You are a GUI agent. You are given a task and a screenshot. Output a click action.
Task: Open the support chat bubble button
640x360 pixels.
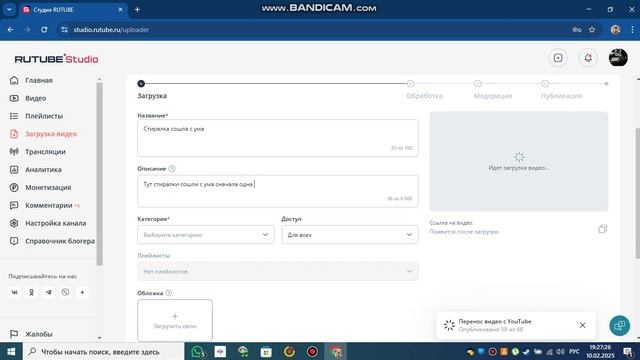tap(620, 326)
